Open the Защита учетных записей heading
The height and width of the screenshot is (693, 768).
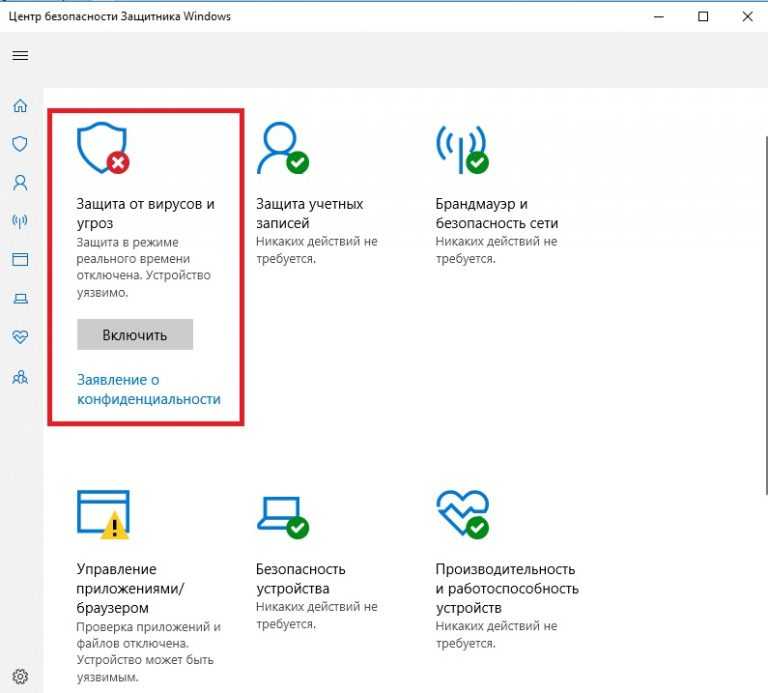tap(310, 213)
